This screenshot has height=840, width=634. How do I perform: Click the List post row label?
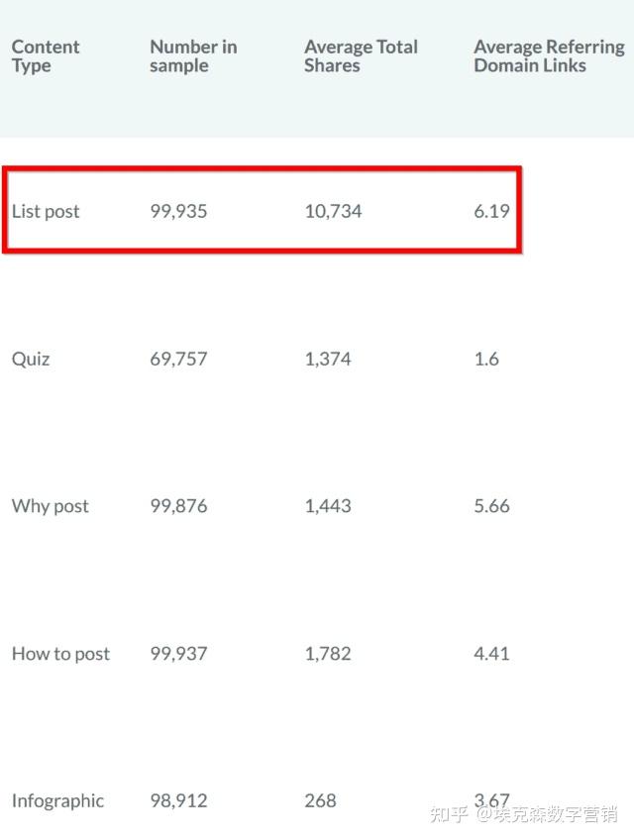46,211
